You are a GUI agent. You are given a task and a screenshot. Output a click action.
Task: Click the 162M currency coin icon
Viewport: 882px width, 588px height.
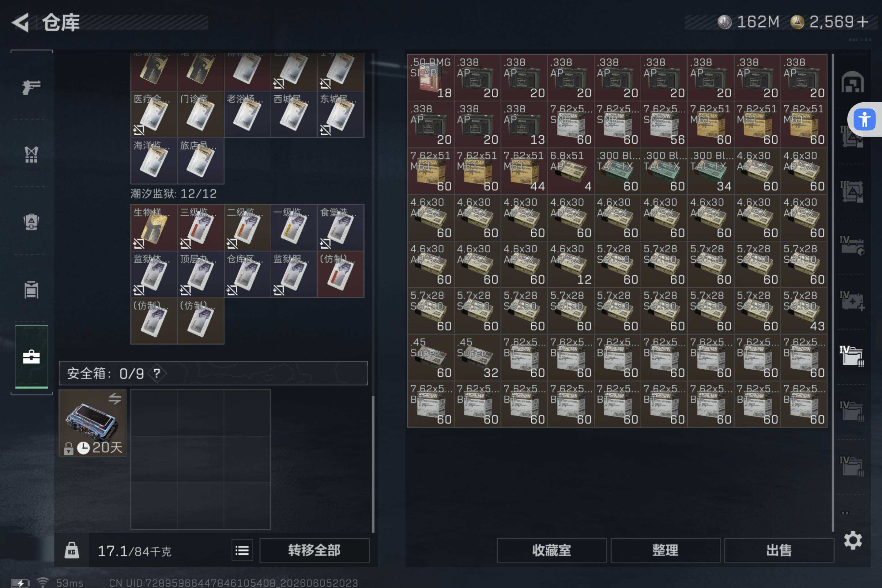pyautogui.click(x=725, y=22)
